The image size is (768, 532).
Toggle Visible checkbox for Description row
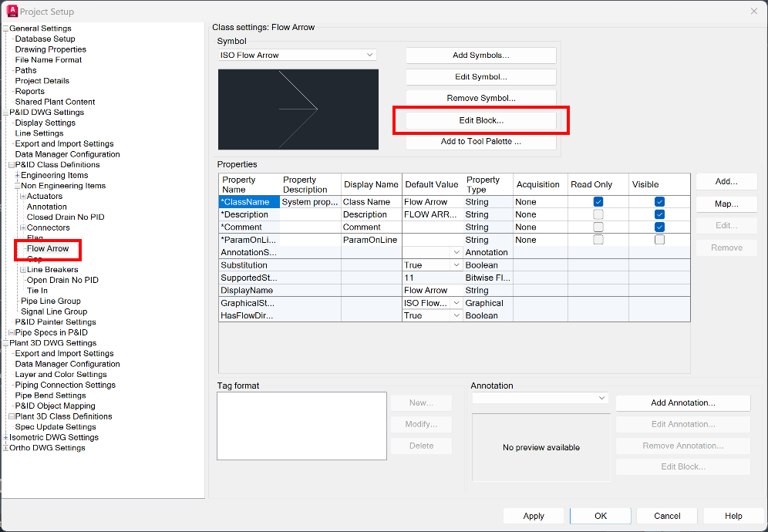(660, 214)
